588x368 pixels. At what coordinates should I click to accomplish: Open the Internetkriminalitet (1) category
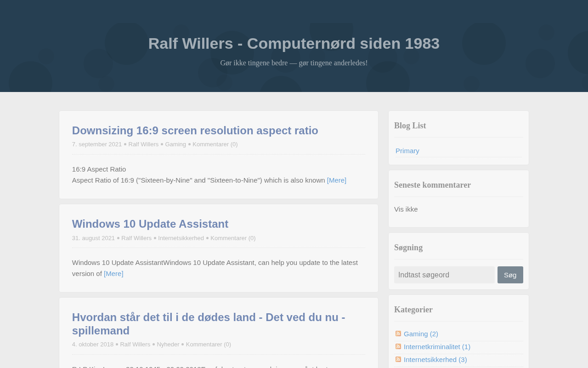pyautogui.click(x=437, y=346)
